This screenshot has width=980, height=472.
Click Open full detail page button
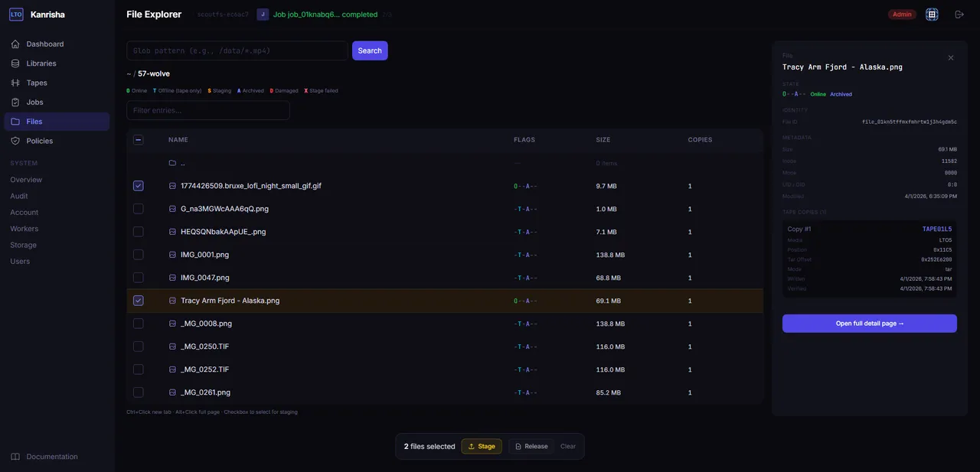click(x=869, y=324)
